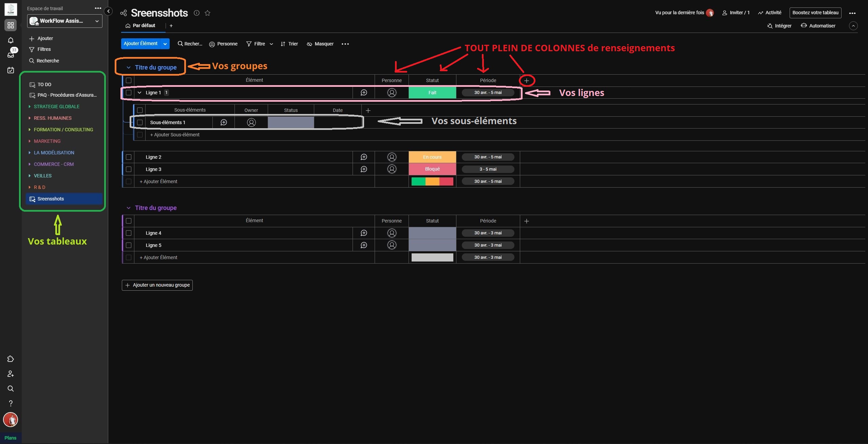Viewport: 868px width, 444px height.
Task: Open the notifications bell icon
Action: pos(11,40)
